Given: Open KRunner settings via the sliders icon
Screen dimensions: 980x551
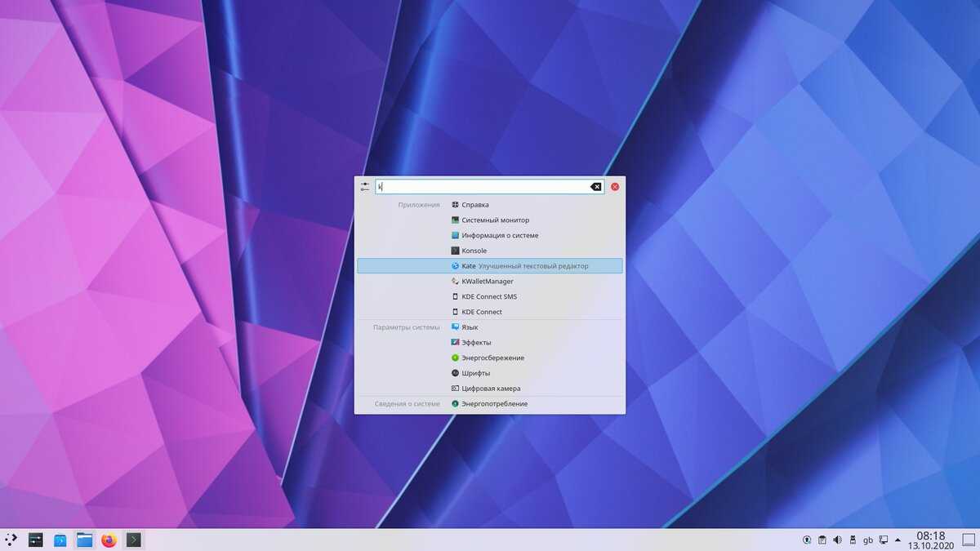Looking at the screenshot, I should coord(364,187).
